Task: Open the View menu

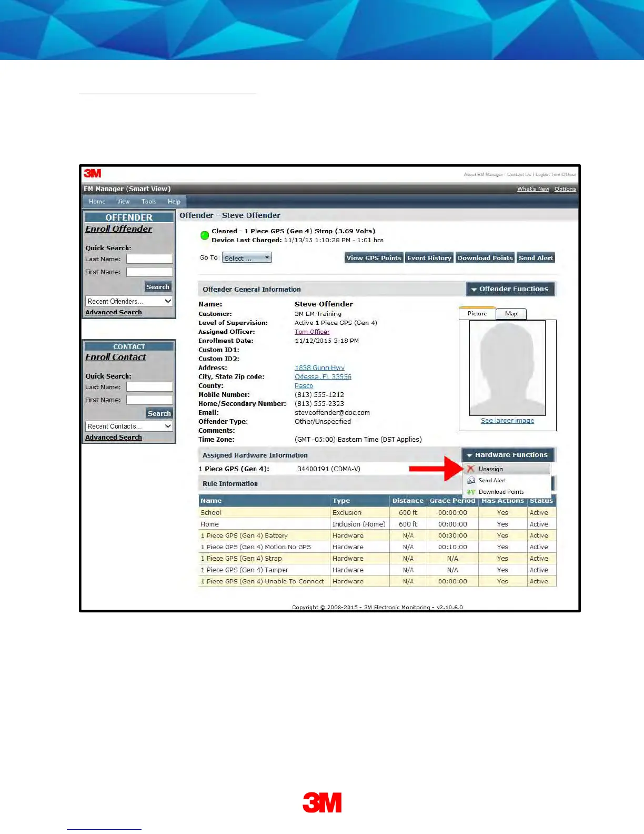Action: point(124,202)
